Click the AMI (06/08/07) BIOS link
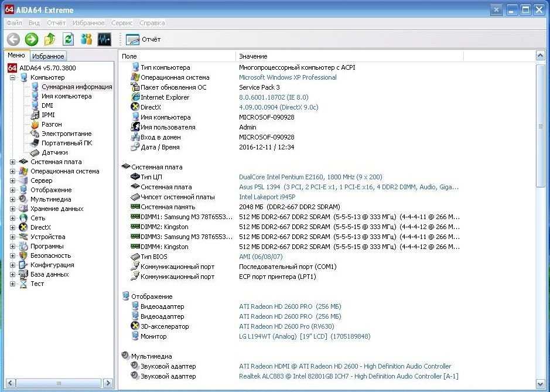 point(261,257)
